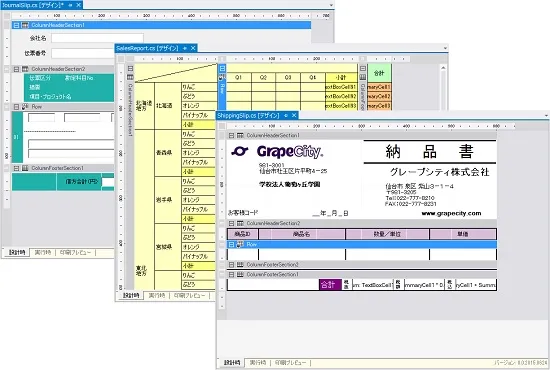Open the print preview tab in ShippingSlip
Screen dimensions: 550x370
290,362
